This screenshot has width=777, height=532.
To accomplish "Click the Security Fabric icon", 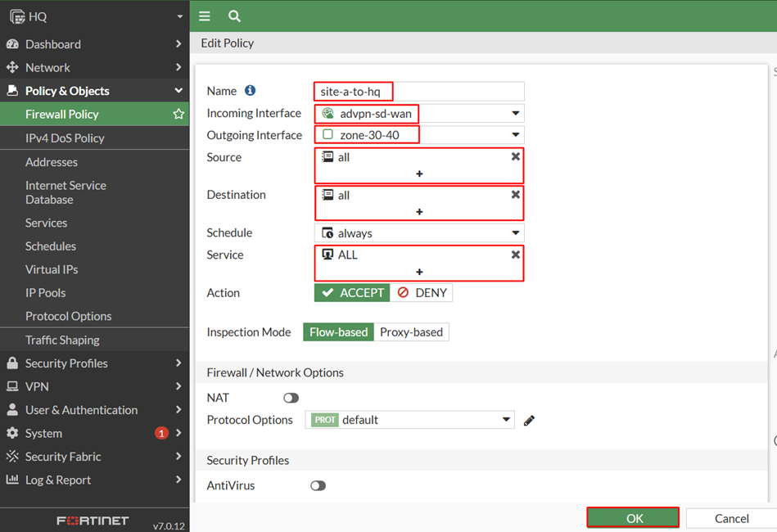I will click(x=12, y=456).
